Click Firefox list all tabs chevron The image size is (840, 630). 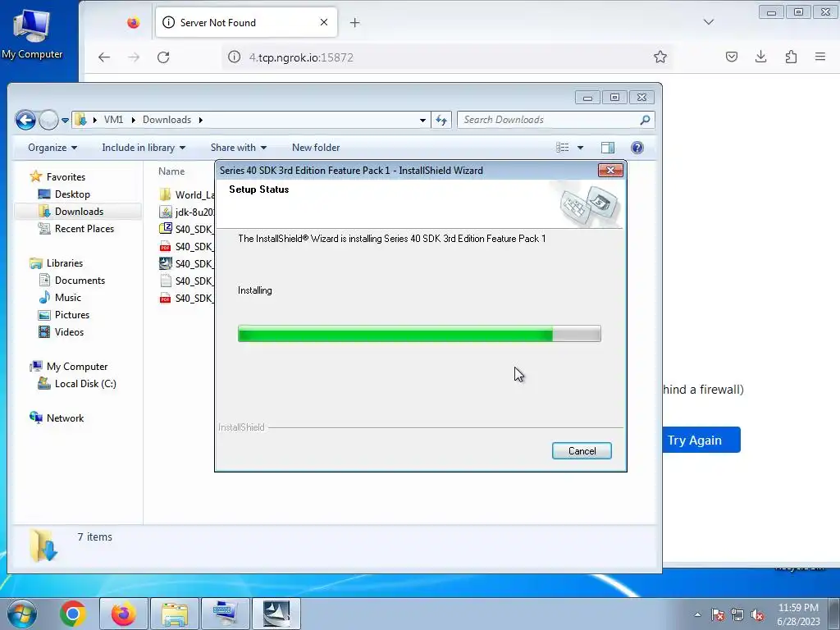coord(708,22)
